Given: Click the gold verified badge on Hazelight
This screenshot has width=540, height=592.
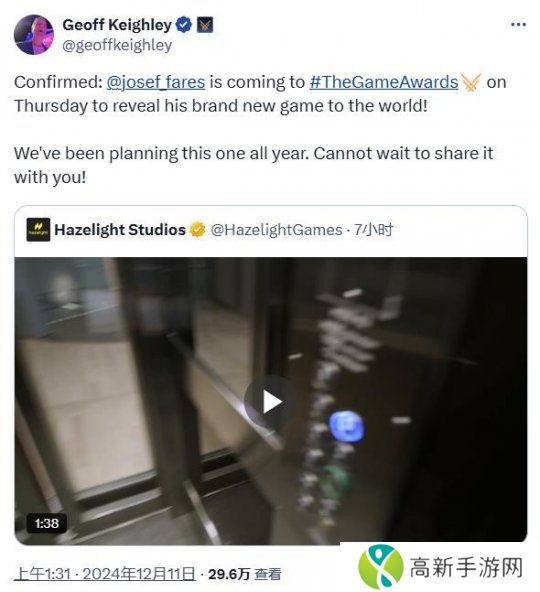Looking at the screenshot, I should pos(197,230).
